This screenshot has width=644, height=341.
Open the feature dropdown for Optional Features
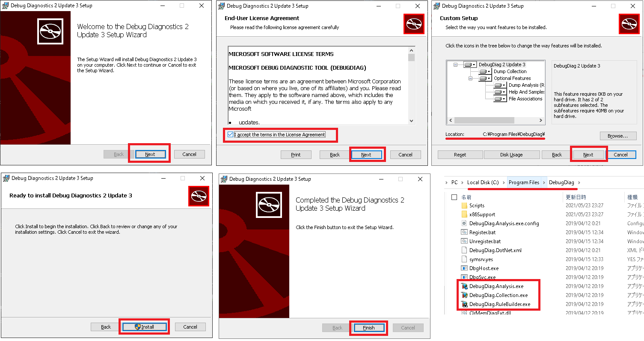point(485,78)
